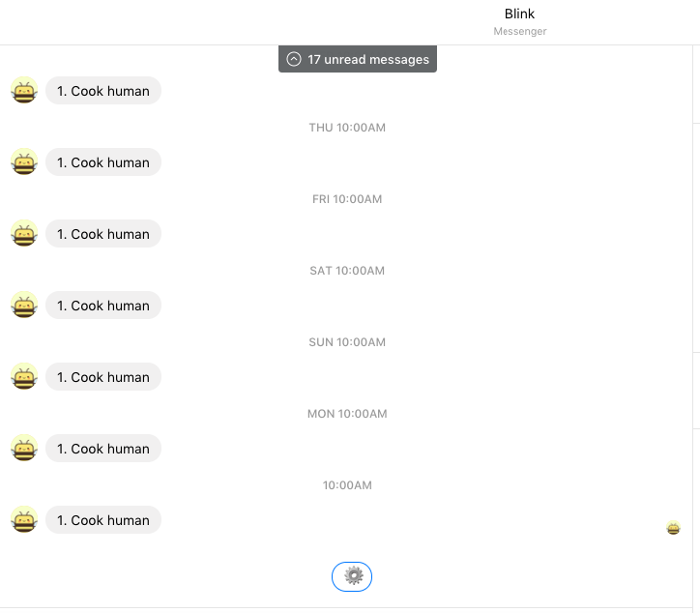700x613 pixels.
Task: Click the bottommost bee avatar
Action: tap(24, 520)
